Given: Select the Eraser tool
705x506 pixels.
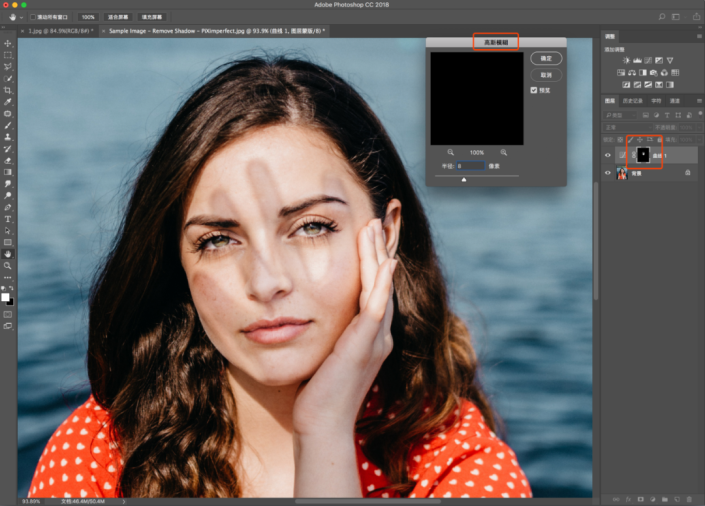Looking at the screenshot, I should pos(8,160).
